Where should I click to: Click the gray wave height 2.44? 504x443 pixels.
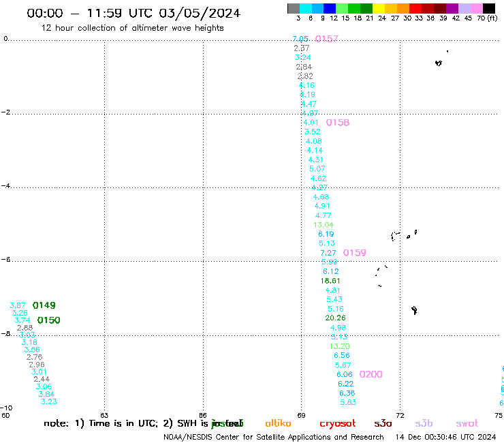coord(42,380)
